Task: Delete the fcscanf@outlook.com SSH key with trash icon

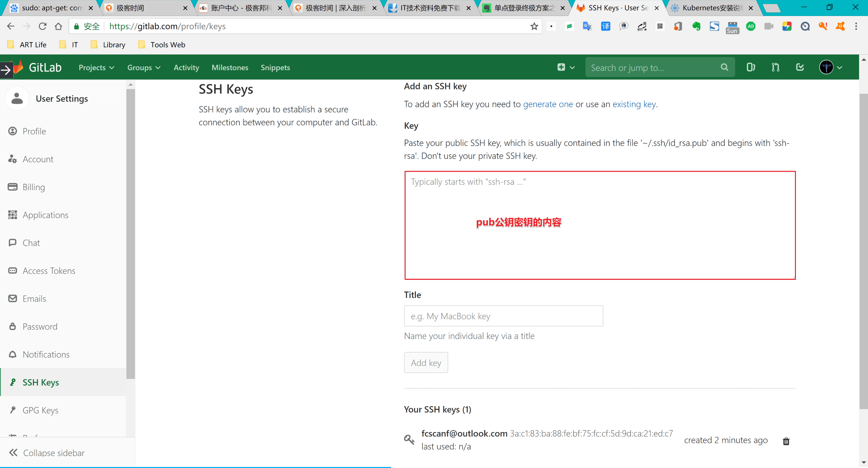Action: click(x=786, y=441)
